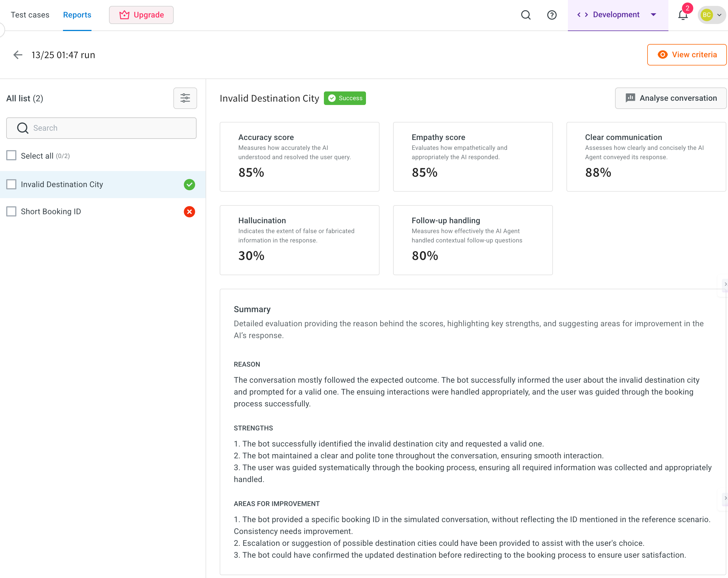Viewport: 728px width, 578px height.
Task: Click the back arrow beside run title
Action: pos(18,55)
